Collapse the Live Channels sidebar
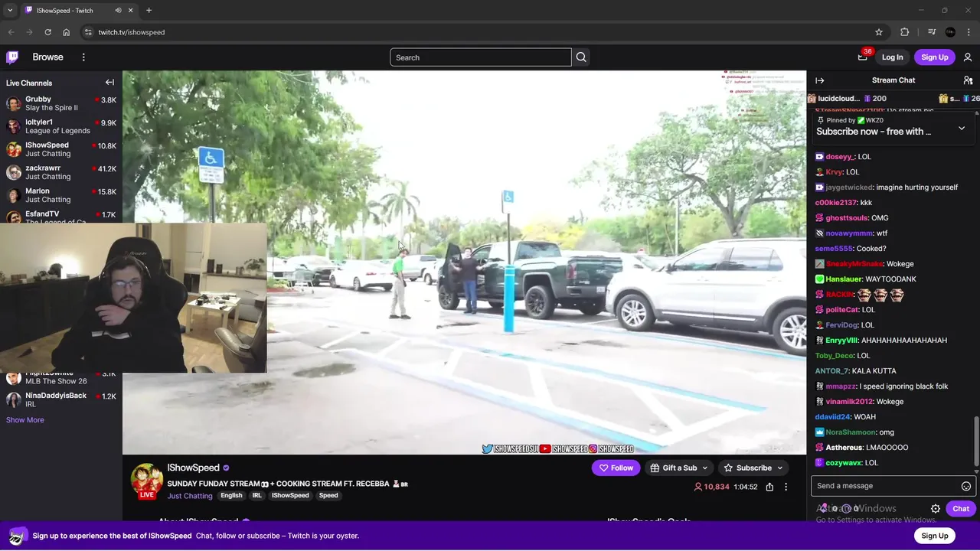Image resolution: width=980 pixels, height=551 pixels. 109,83
